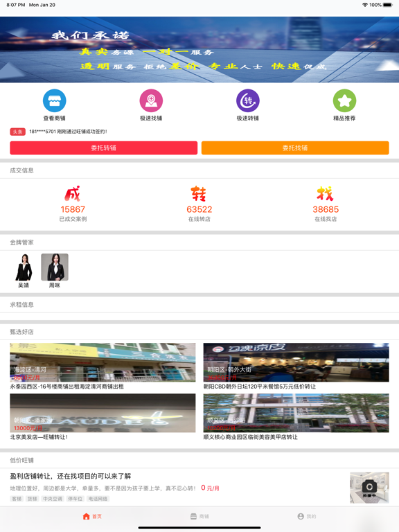Open agent 吴婧's profile photo
This screenshot has width=399, height=532.
click(x=24, y=267)
